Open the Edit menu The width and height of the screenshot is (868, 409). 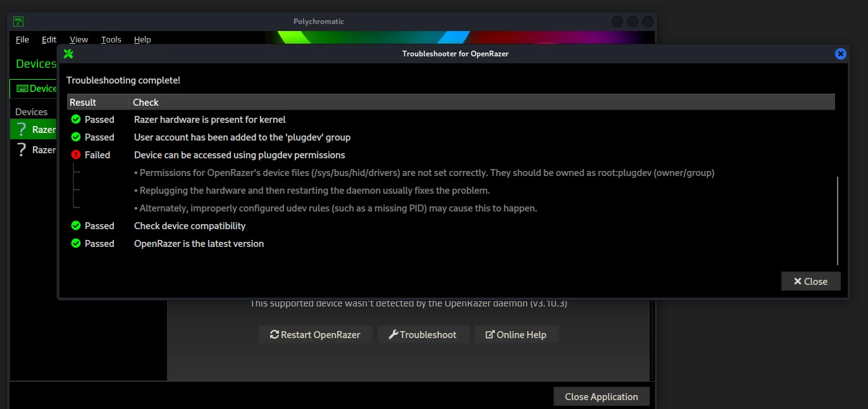pos(49,39)
